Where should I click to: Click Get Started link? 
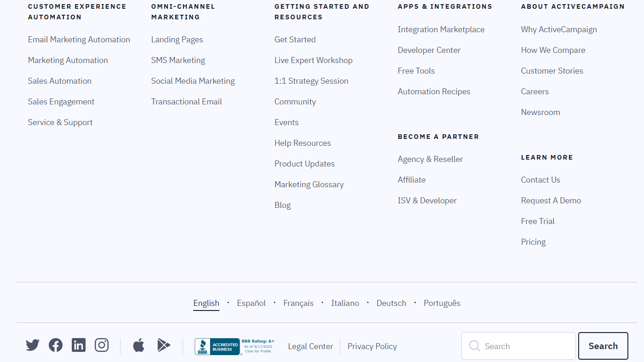[x=295, y=40]
